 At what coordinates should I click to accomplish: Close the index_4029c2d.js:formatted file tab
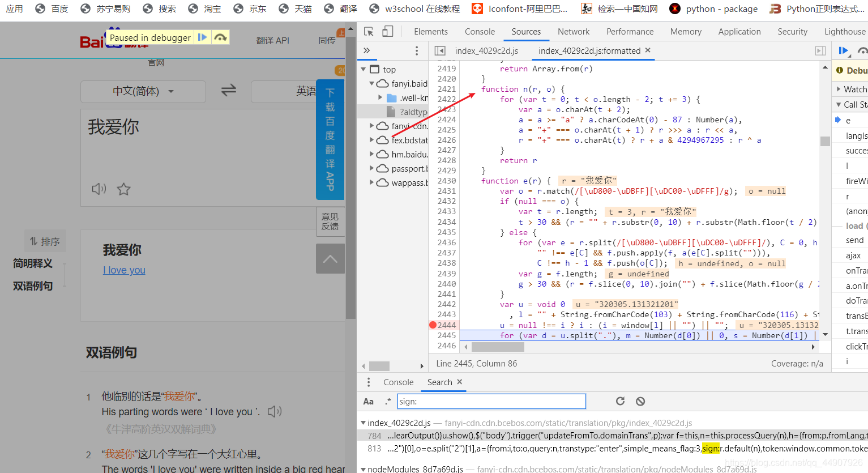point(648,50)
